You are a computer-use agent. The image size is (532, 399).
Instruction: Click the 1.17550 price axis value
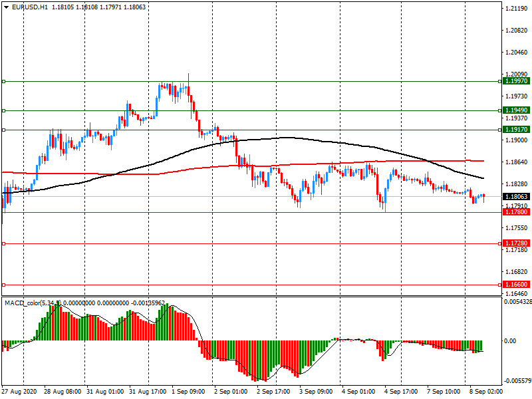(517, 228)
